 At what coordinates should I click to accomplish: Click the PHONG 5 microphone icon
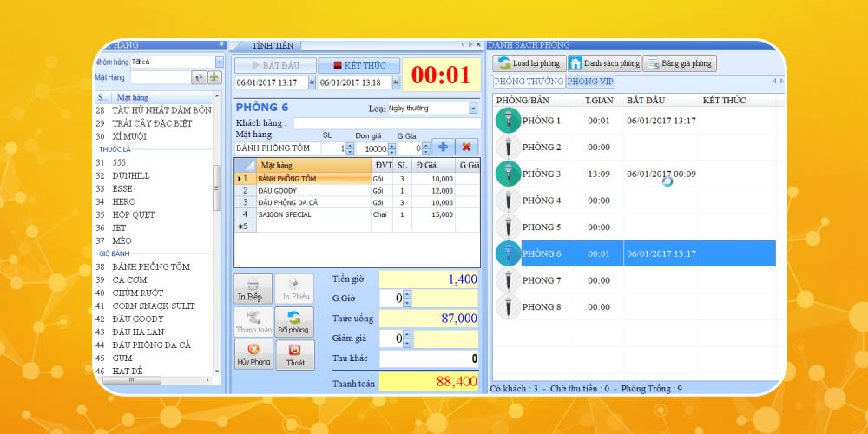[x=508, y=227]
